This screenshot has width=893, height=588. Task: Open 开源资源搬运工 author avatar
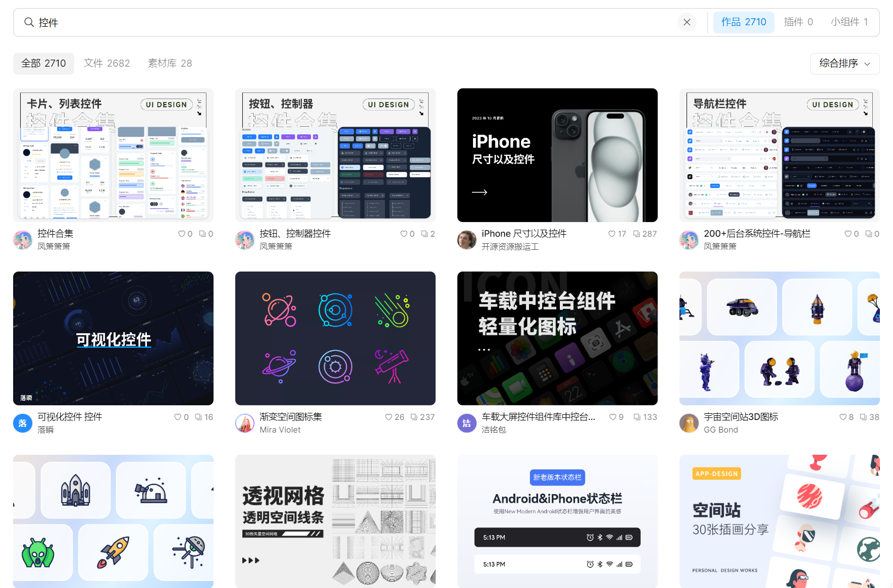pyautogui.click(x=467, y=240)
